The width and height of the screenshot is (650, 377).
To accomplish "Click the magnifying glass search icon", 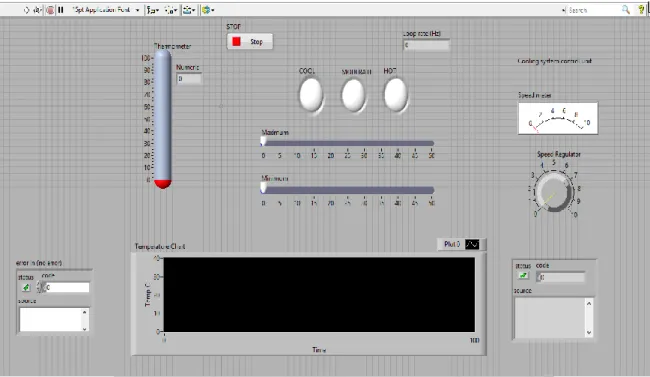I will tap(626, 10).
